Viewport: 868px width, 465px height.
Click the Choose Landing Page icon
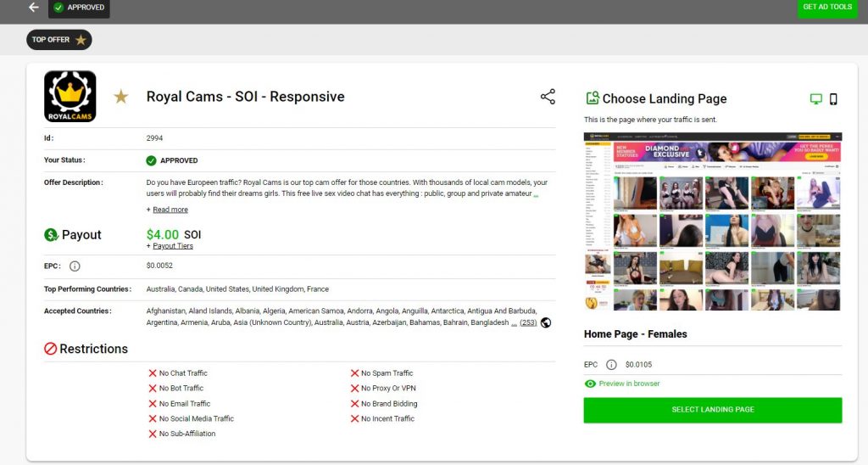593,98
